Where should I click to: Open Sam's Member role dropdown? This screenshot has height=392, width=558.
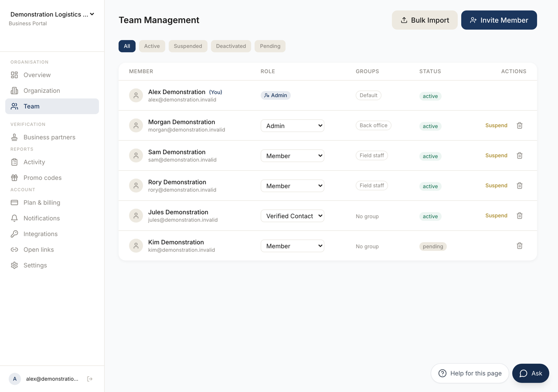pyautogui.click(x=293, y=155)
